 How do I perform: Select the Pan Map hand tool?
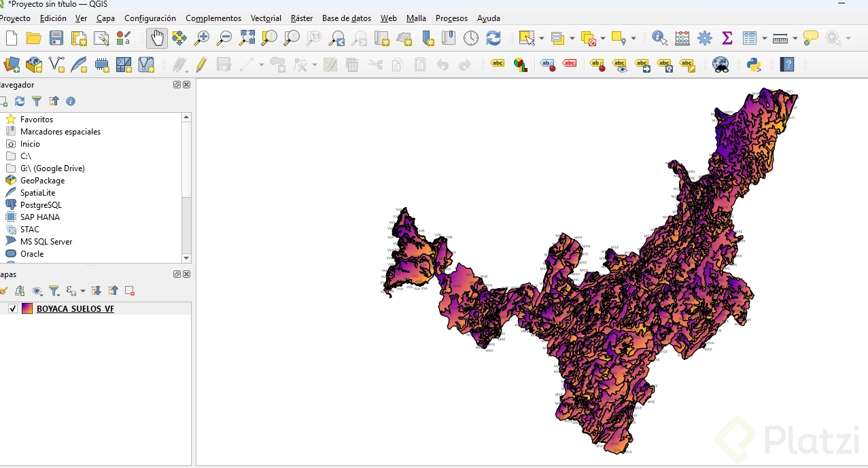click(157, 38)
